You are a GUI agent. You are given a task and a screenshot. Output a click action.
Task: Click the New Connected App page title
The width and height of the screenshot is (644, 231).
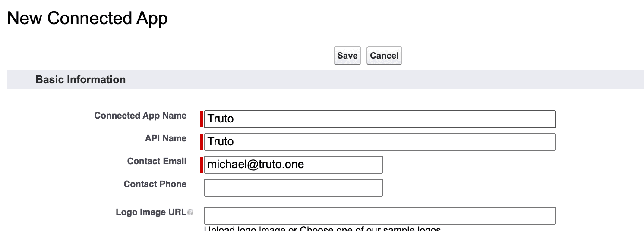[87, 19]
